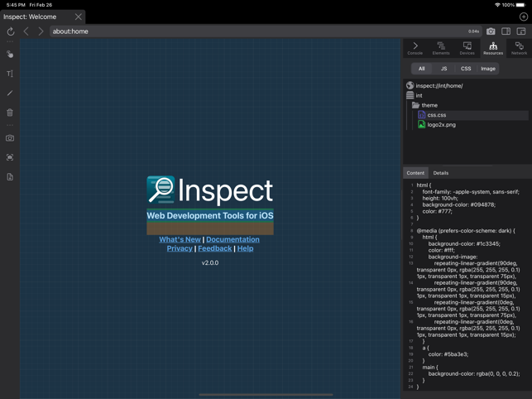Click the color: #5ba3e3 code line
The image size is (532, 399).
pyautogui.click(x=448, y=354)
